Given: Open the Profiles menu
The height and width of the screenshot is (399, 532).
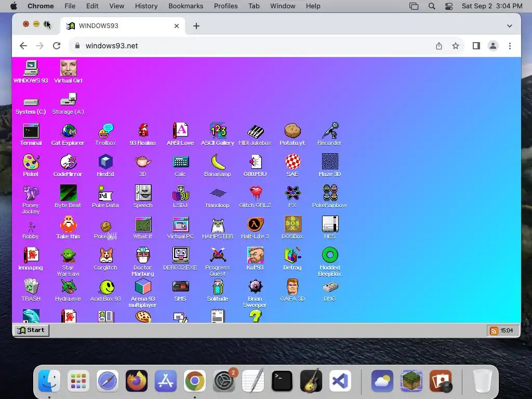Looking at the screenshot, I should (x=225, y=6).
